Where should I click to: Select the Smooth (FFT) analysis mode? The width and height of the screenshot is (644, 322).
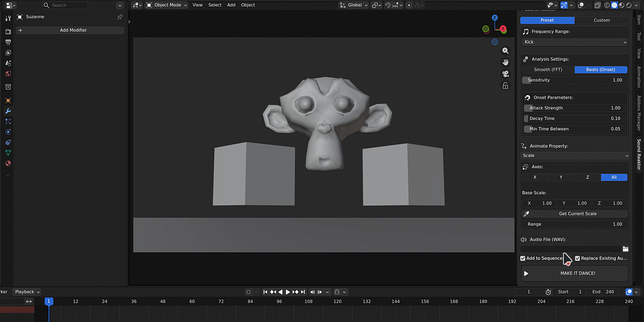click(x=548, y=70)
